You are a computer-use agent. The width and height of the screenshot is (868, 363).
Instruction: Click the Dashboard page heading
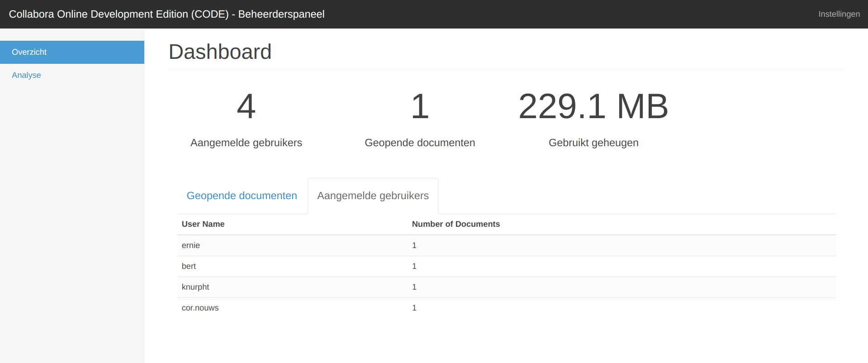[x=220, y=52]
